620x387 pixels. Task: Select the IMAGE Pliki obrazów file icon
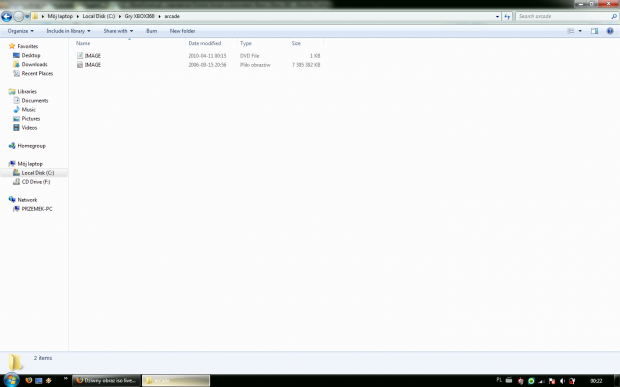80,65
